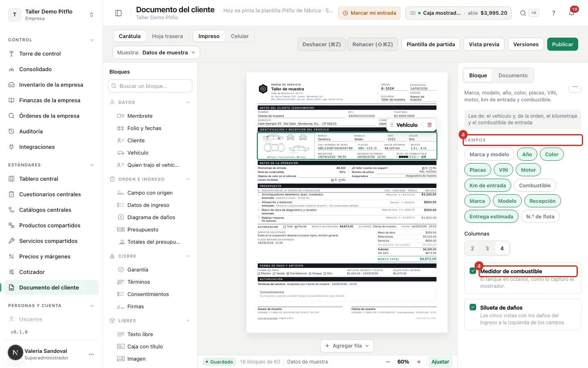This screenshot has height=368, width=588.
Task: Set columns to 2
Action: (472, 248)
